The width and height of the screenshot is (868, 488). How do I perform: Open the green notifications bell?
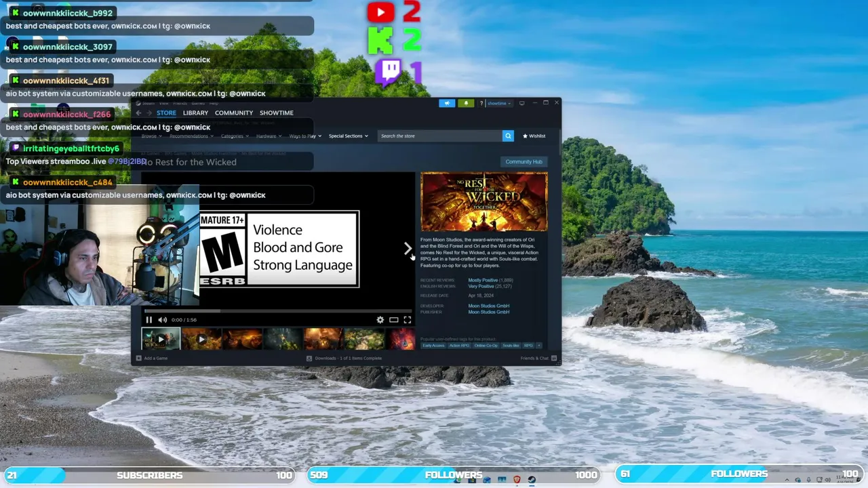pos(466,103)
